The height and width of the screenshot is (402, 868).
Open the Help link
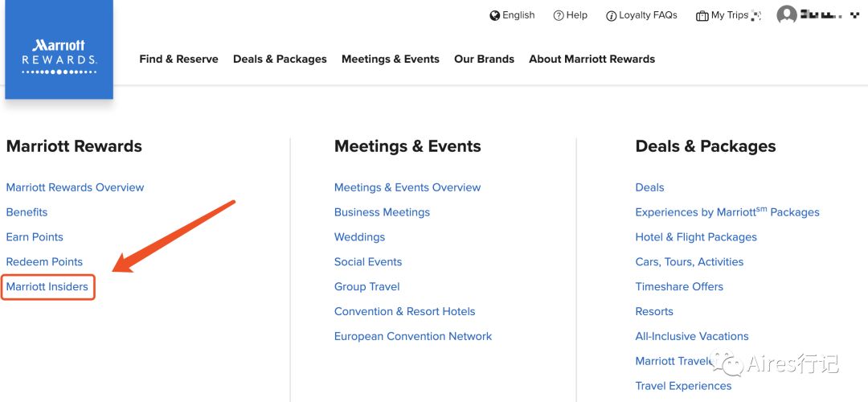(577, 15)
